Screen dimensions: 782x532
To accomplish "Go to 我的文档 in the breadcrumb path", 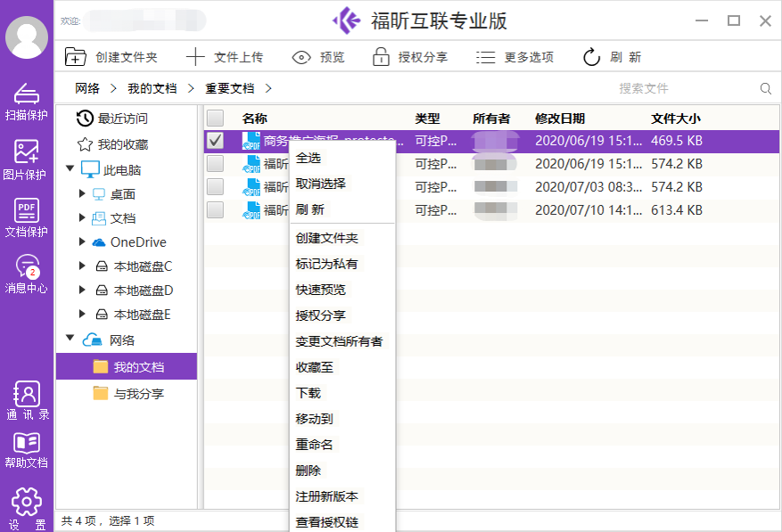I will click(152, 89).
